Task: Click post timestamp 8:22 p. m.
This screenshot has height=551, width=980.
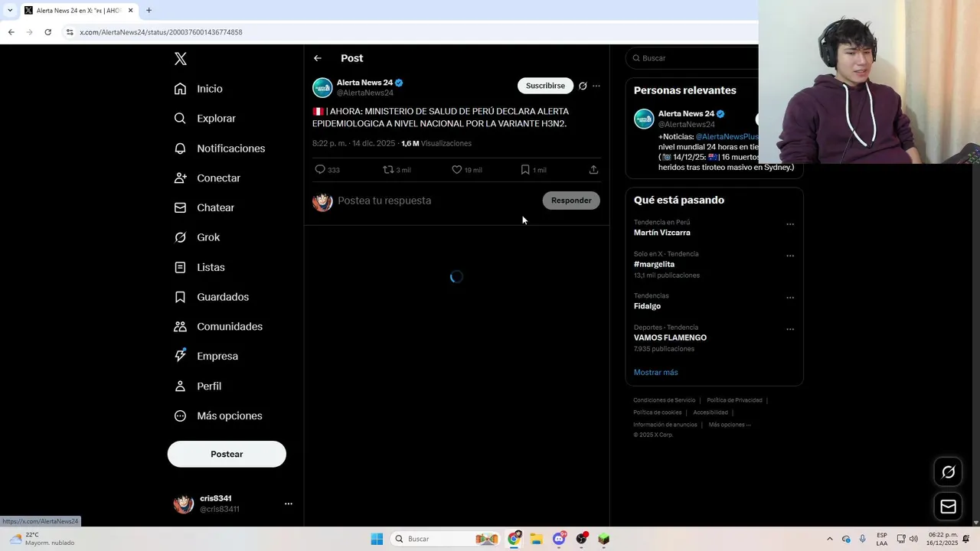Action: (354, 144)
